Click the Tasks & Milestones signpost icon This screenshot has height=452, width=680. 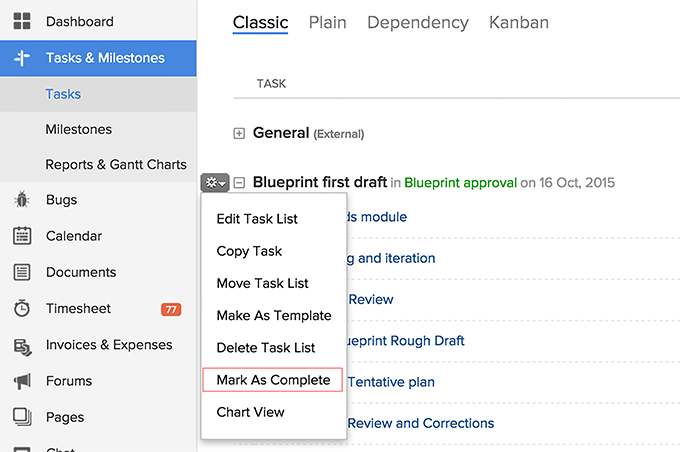(22, 58)
